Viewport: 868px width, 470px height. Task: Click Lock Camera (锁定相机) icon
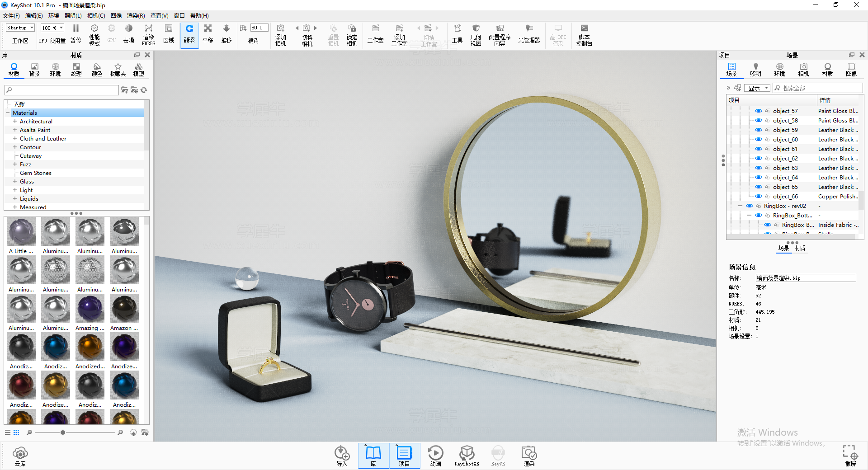click(352, 34)
